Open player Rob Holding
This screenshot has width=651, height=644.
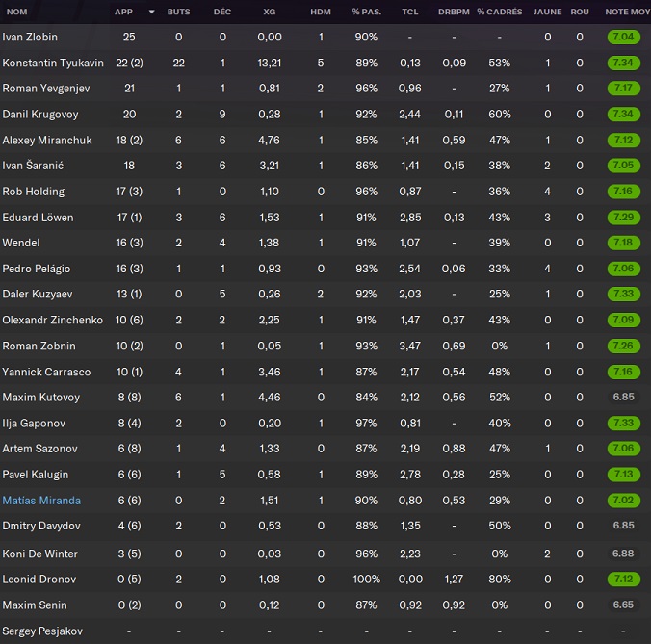(x=33, y=192)
